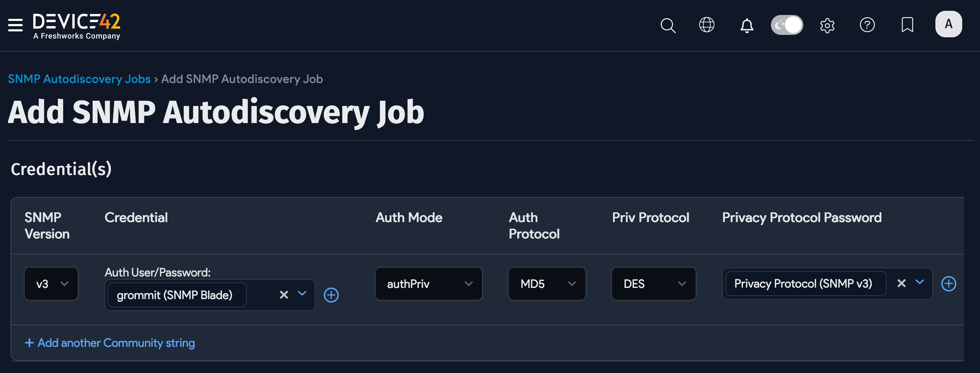Clear the grommit credential with the X
This screenshot has height=373, width=980.
tap(283, 295)
